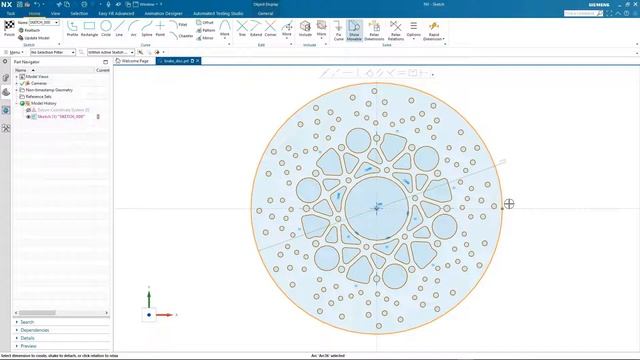Maximize the Part Navigator panel
Image resolution: width=640 pixels, height=360 pixels.
tap(106, 62)
